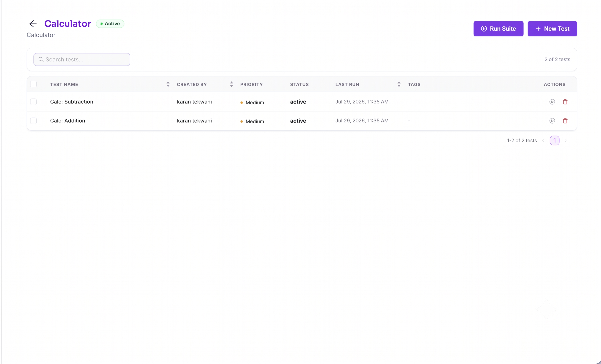Click the search magnifier icon

point(41,60)
